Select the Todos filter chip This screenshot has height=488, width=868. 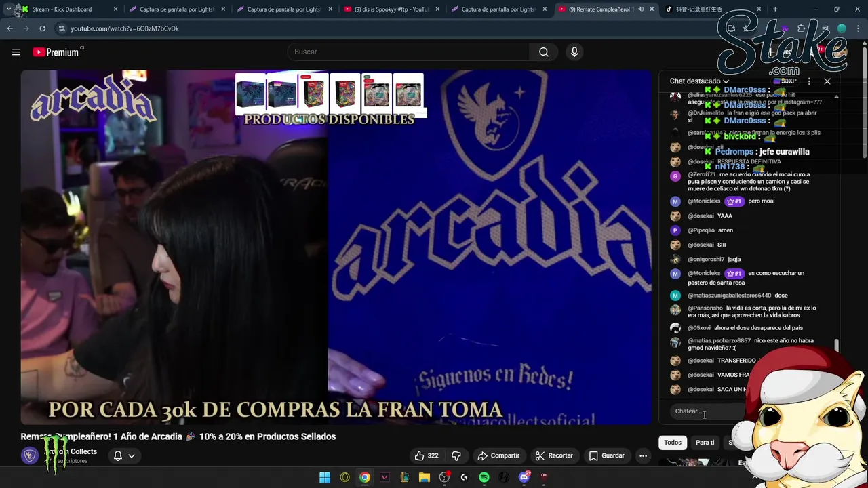click(673, 443)
